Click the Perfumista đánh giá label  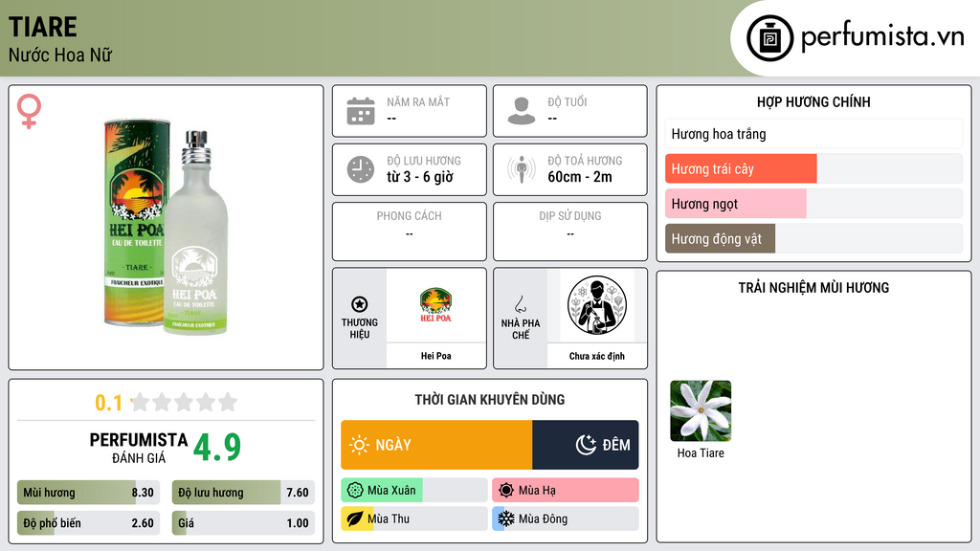138,449
